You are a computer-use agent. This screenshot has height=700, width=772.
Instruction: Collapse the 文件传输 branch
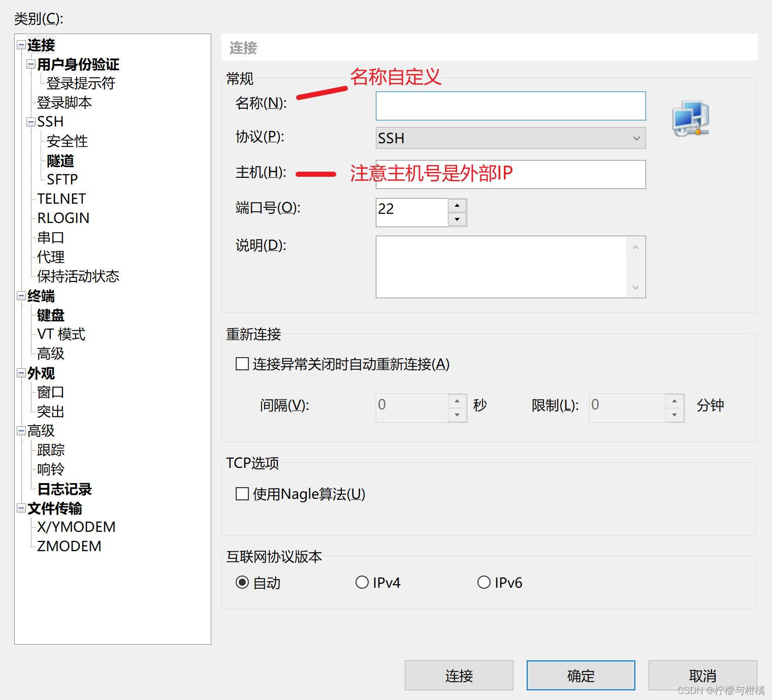coord(21,508)
